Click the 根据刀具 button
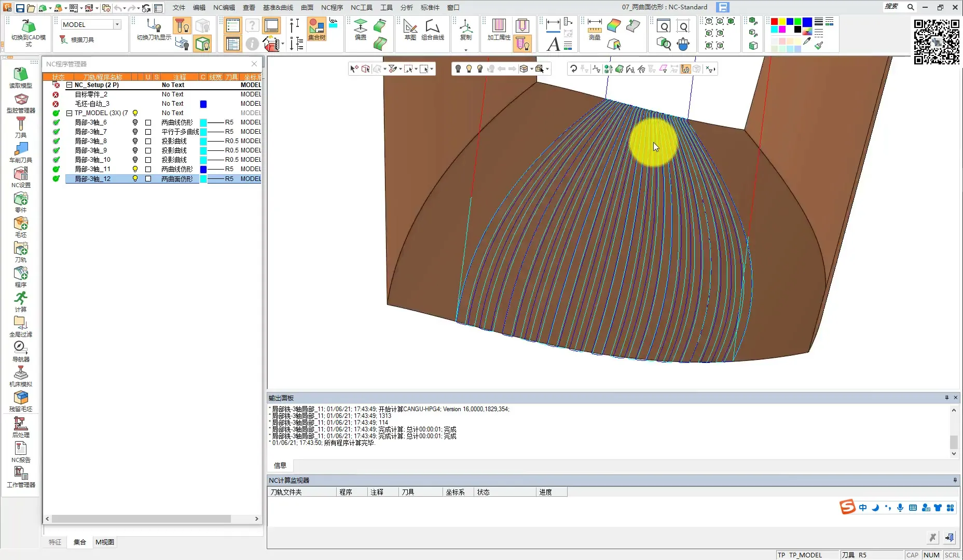This screenshot has width=963, height=560. [77, 40]
